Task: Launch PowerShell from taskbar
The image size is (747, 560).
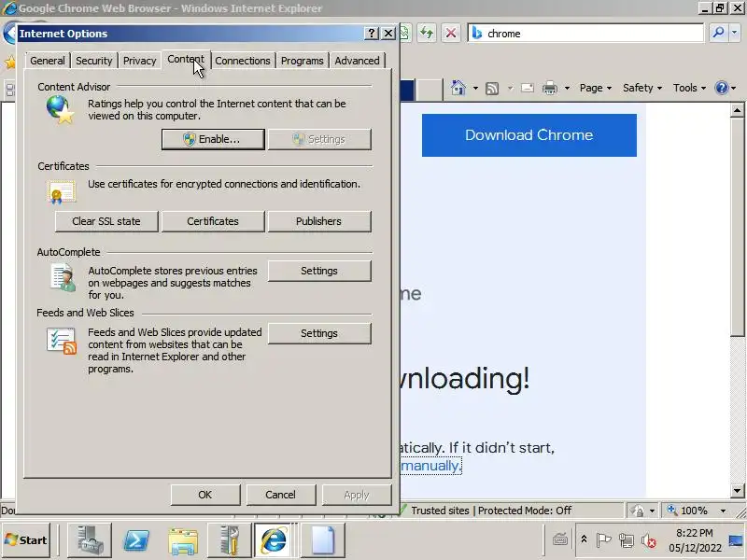Action: (135, 540)
